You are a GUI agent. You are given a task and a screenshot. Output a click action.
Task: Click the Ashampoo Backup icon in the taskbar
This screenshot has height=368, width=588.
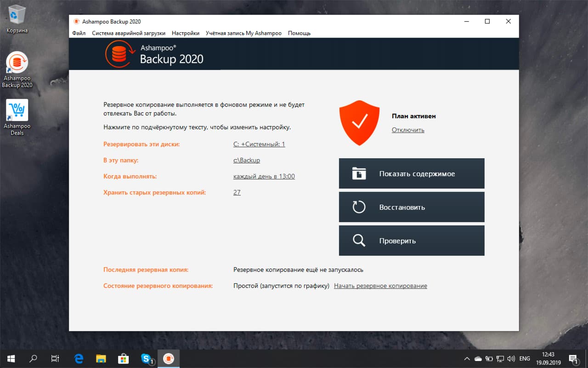tap(169, 358)
